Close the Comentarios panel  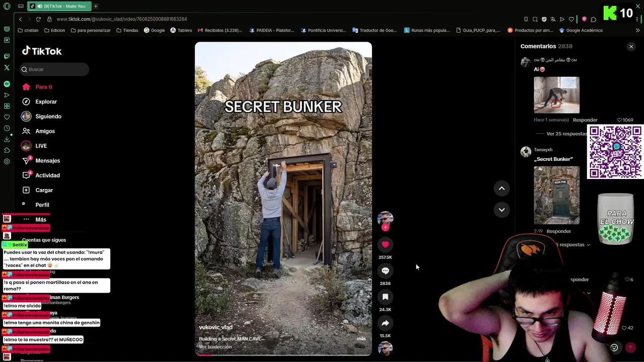tap(631, 46)
